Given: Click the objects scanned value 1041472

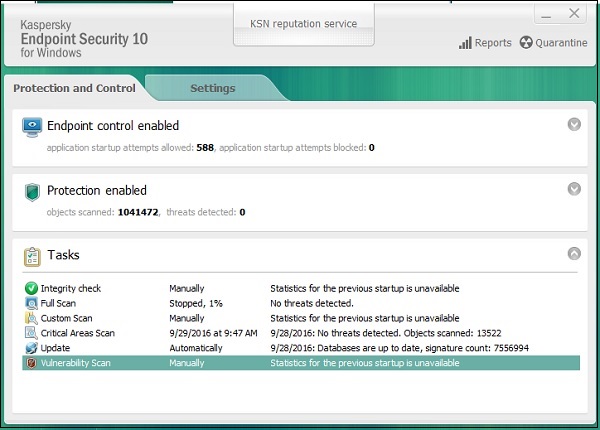Looking at the screenshot, I should [x=138, y=212].
